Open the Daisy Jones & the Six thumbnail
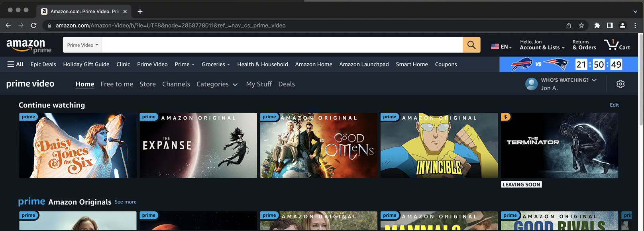 [x=78, y=145]
